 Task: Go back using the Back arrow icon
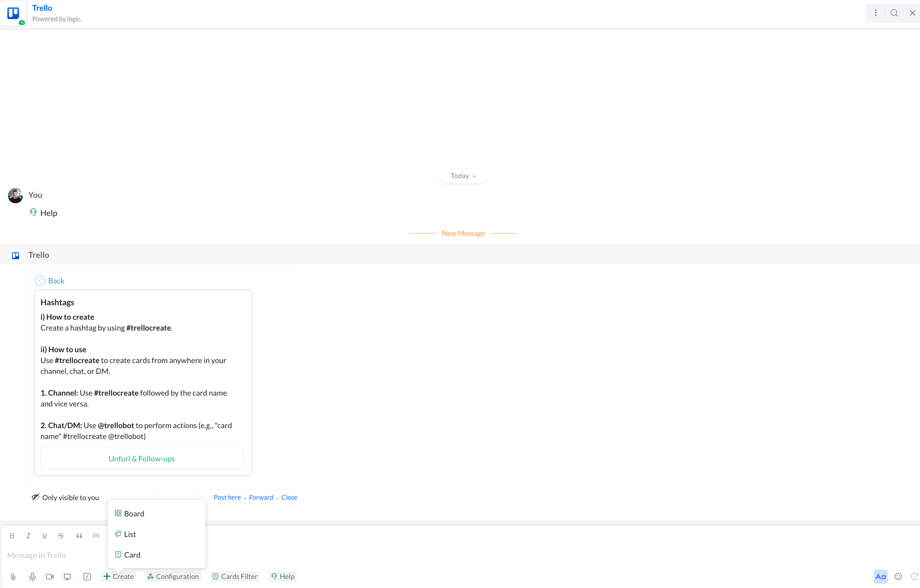pyautogui.click(x=40, y=281)
